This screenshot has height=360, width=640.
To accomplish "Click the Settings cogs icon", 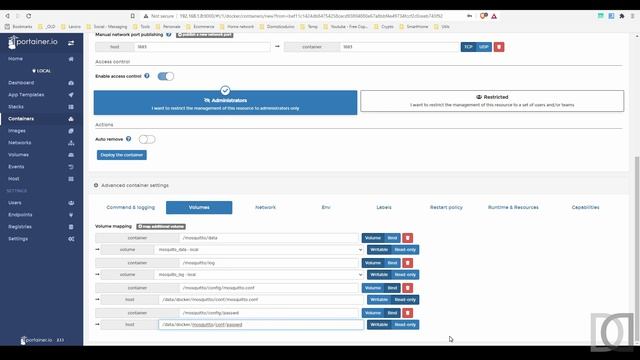I will point(71,239).
